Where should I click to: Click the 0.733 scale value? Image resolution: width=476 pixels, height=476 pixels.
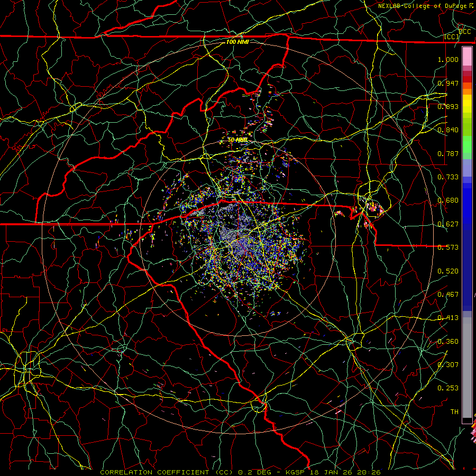pyautogui.click(x=448, y=177)
